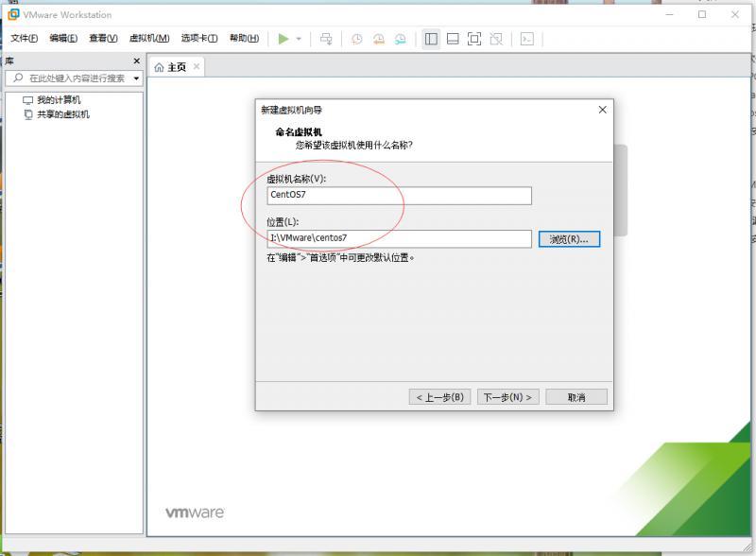This screenshot has width=756, height=556.
Task: Open the 文件(F) menu
Action: point(25,38)
